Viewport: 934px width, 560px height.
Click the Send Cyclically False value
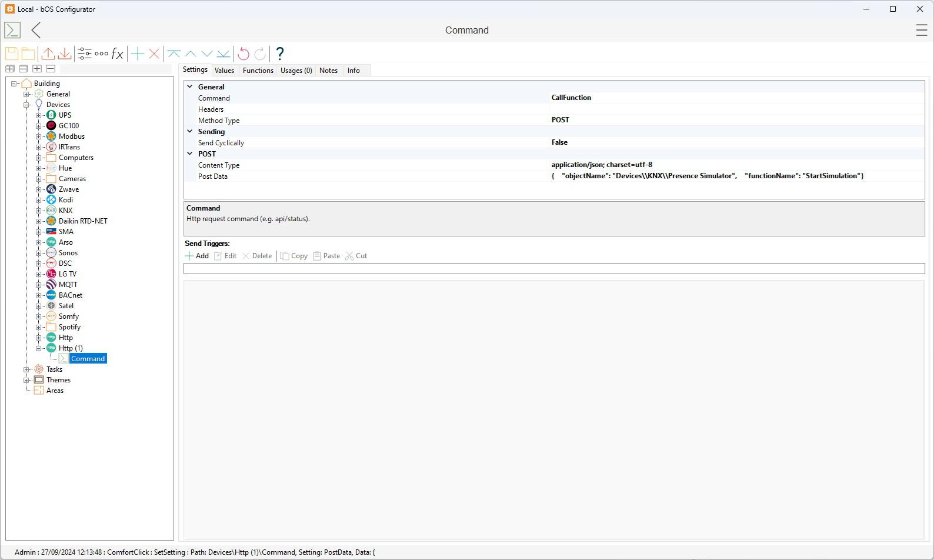pyautogui.click(x=559, y=142)
